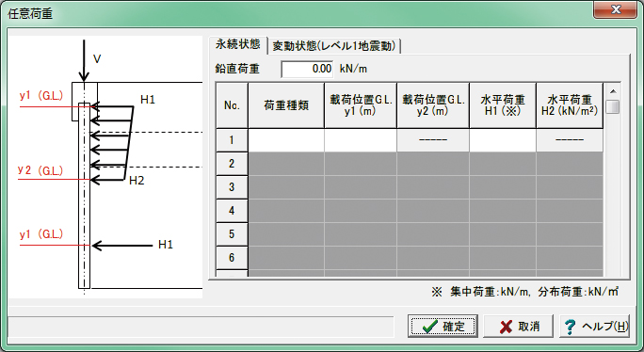Open help with the ヘルプ(H) button

coord(594,327)
